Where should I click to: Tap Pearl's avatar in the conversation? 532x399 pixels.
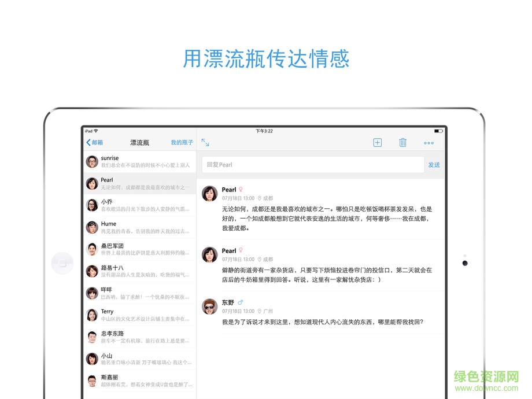[x=209, y=194]
